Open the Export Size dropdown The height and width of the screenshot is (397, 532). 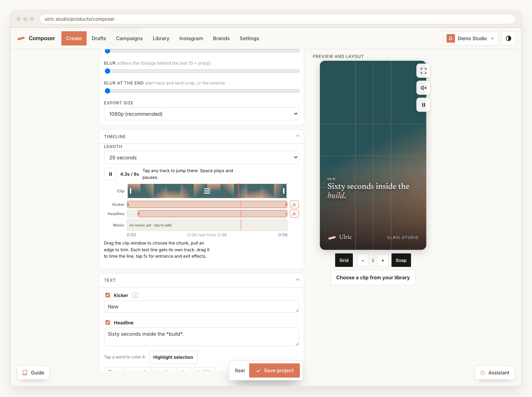201,114
